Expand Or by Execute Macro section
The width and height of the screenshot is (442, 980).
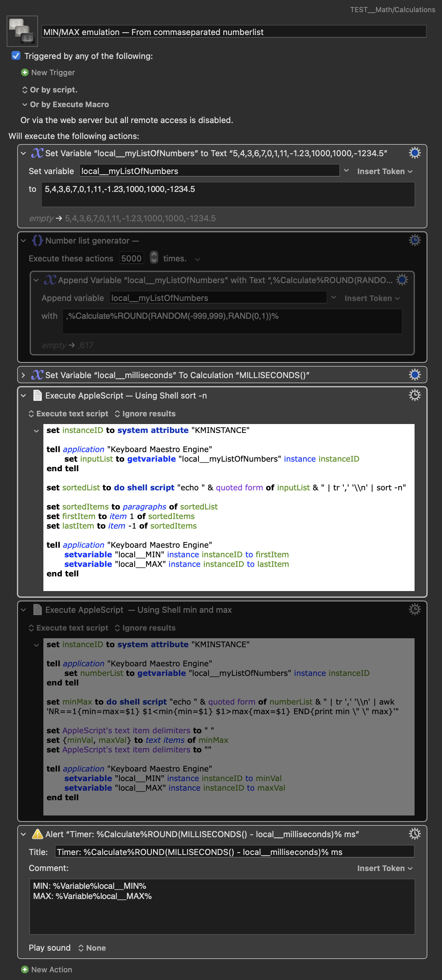pos(25,104)
